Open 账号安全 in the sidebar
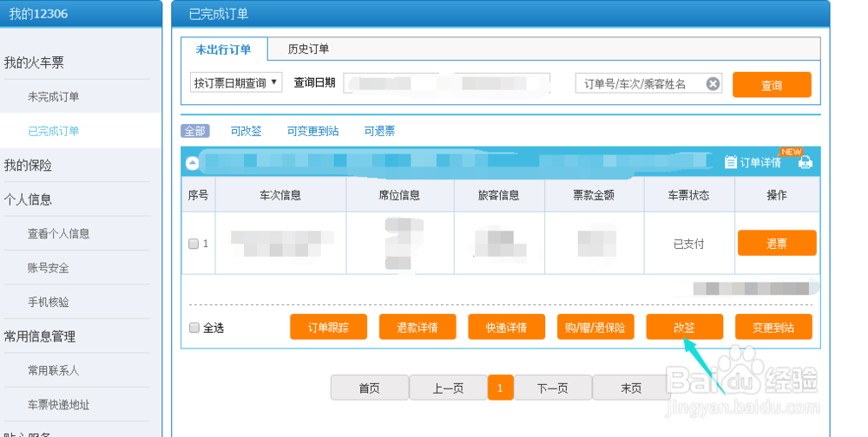Screen dimensions: 868x437 [x=49, y=268]
